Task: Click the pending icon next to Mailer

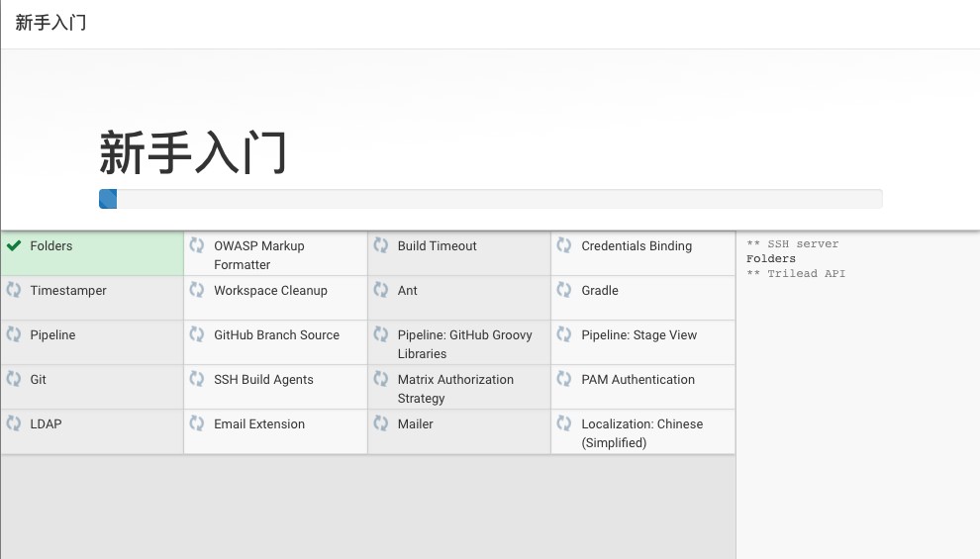Action: (381, 423)
